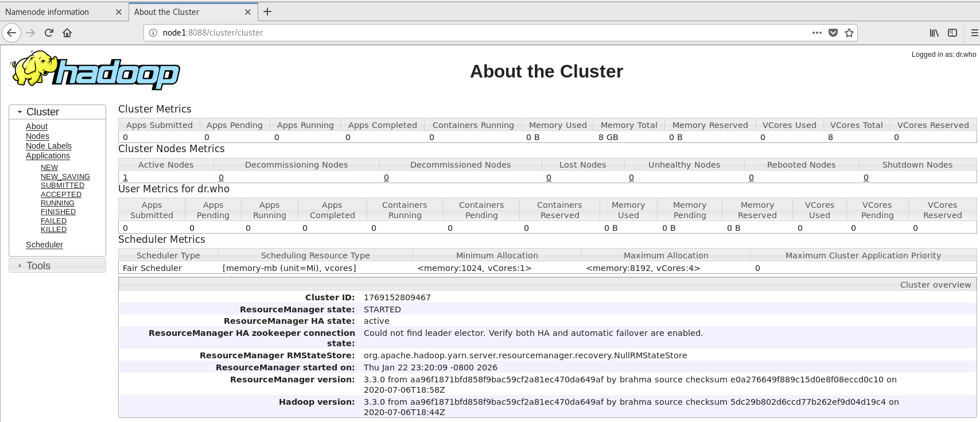Click the Hadoop elephant logo
980x422 pixels.
point(95,70)
